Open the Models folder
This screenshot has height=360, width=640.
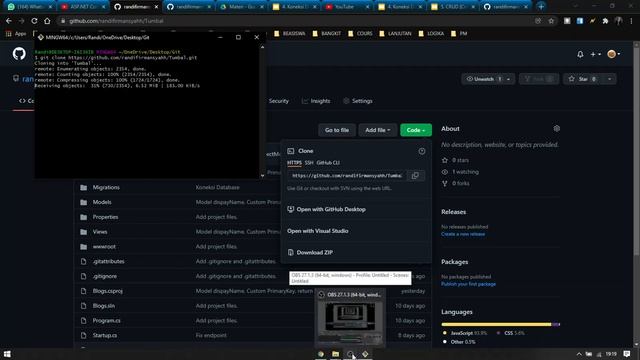point(102,202)
